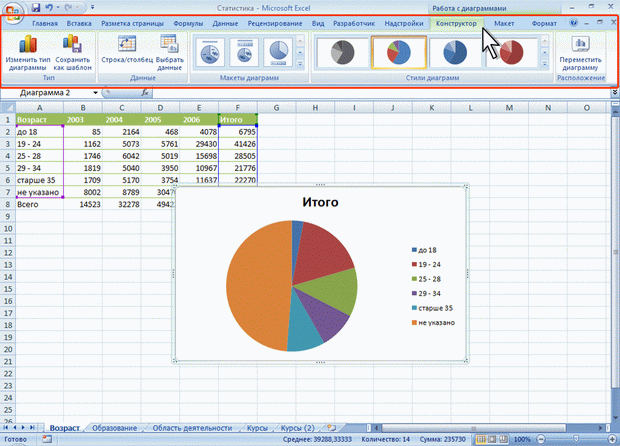Click zoom in plus button
This screenshot has height=446, width=620.
[x=613, y=439]
